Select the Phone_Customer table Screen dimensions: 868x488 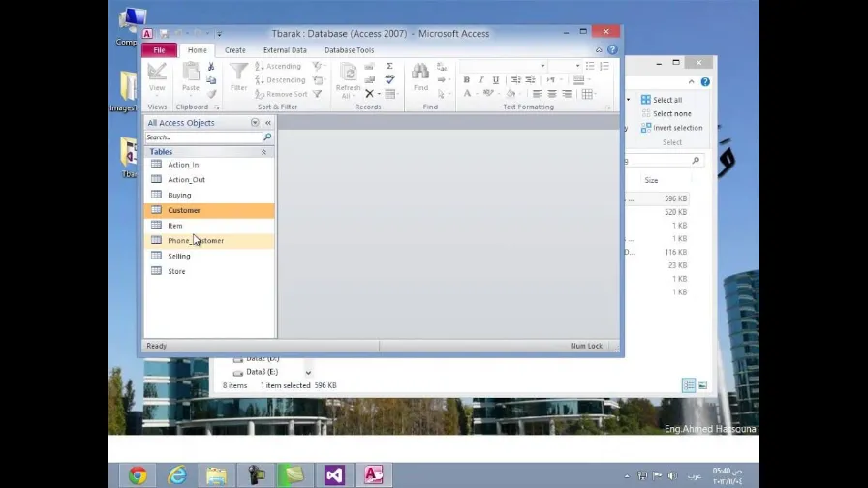click(x=209, y=241)
